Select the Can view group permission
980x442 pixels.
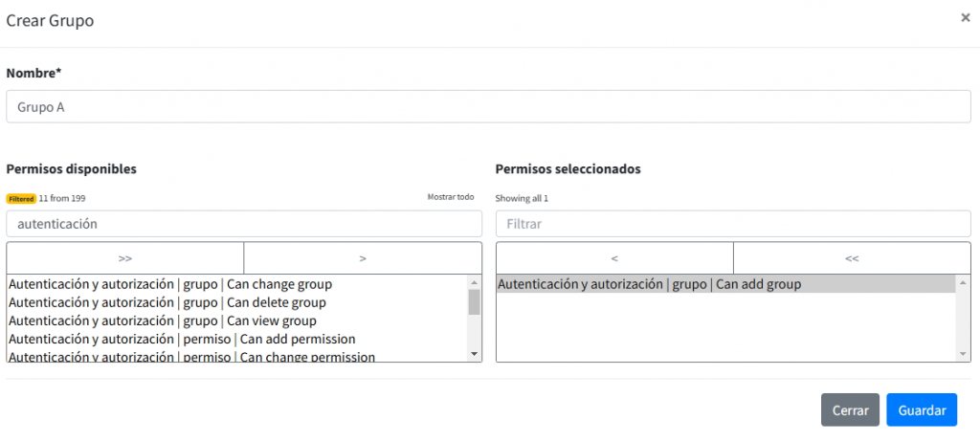coord(163,320)
